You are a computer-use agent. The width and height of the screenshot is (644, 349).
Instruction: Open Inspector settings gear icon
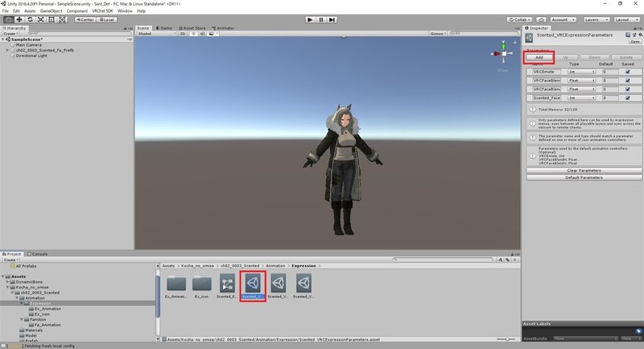[641, 35]
